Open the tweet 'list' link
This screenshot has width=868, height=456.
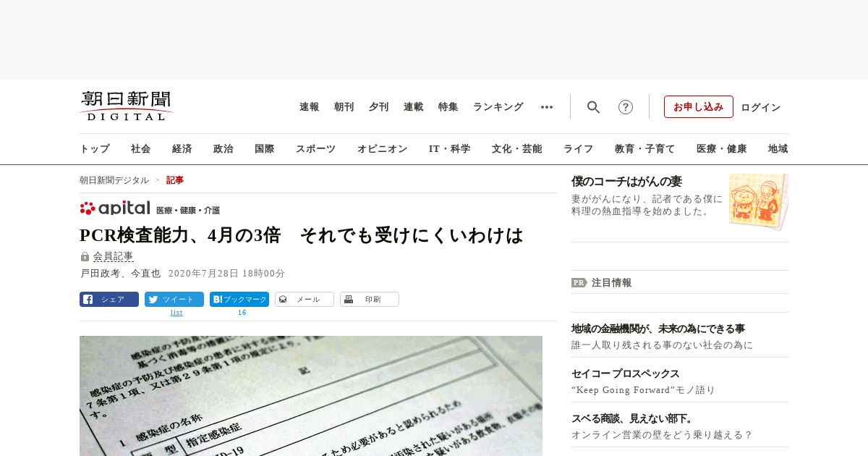click(x=176, y=313)
